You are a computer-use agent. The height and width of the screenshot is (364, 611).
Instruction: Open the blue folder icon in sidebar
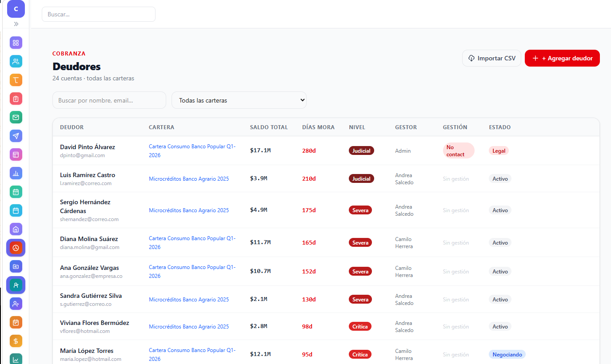click(x=16, y=266)
